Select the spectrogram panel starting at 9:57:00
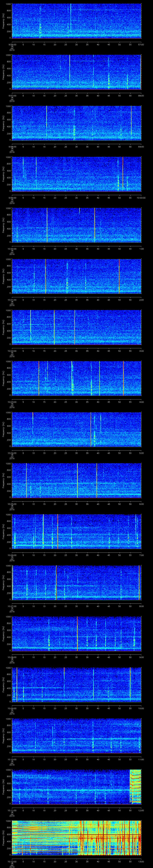 (x=76, y=72)
